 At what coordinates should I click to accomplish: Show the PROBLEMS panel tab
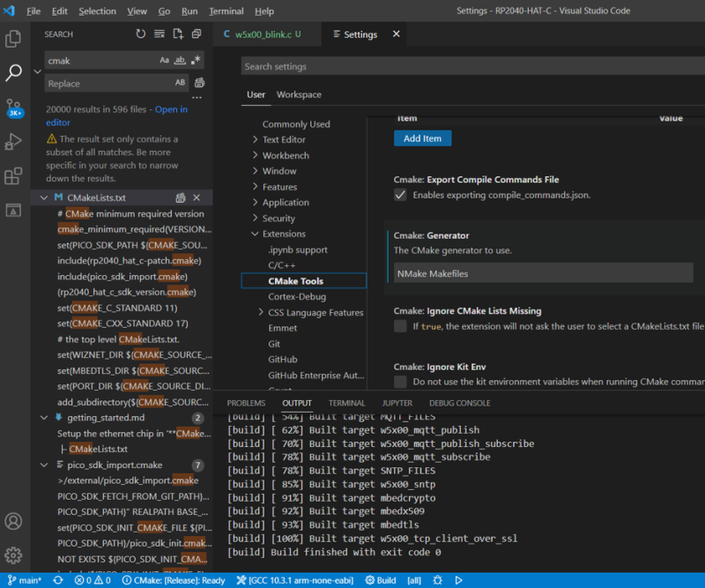click(246, 403)
